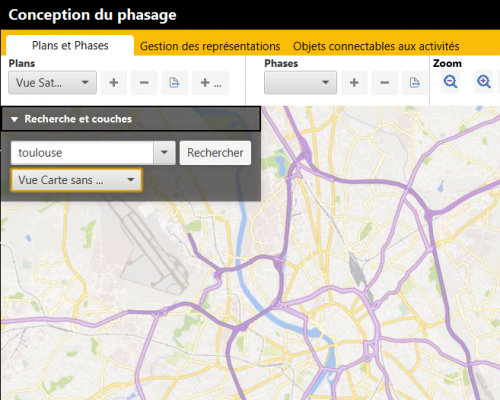This screenshot has width=500, height=400.
Task: Open the Vue Sat... plans dropdown
Action: 52,82
